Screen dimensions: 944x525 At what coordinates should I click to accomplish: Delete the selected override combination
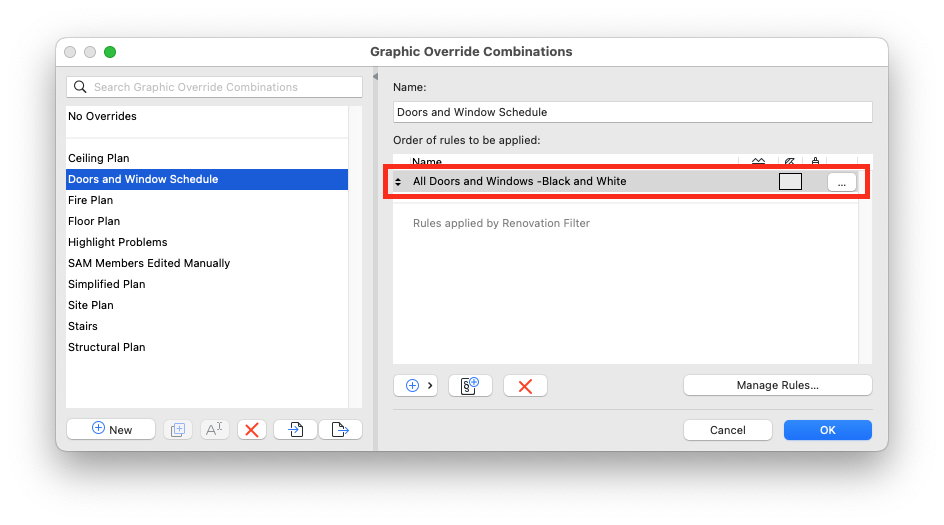252,430
